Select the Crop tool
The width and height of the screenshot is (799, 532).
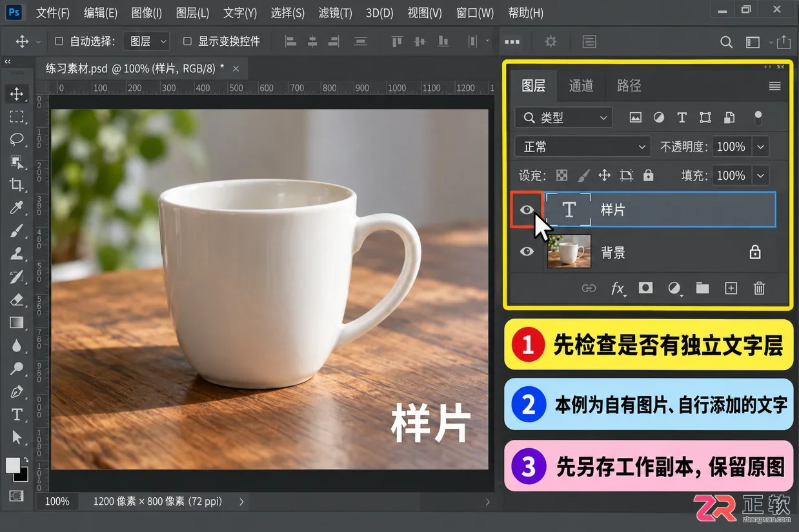point(17,185)
